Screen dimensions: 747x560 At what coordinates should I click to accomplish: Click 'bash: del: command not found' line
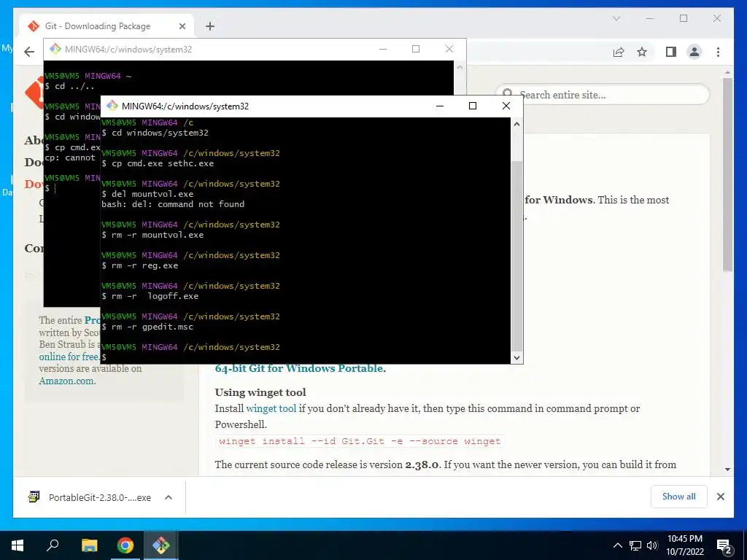coord(173,204)
